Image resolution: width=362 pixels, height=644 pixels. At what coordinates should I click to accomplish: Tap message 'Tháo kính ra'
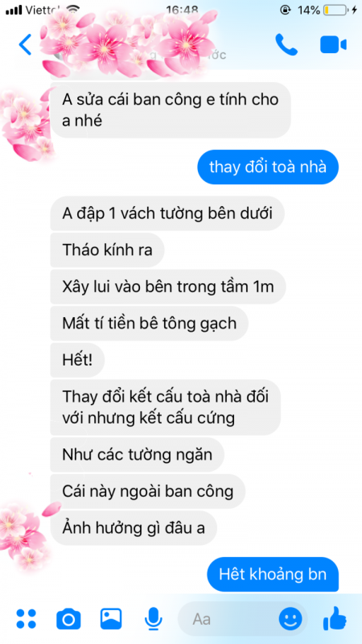tap(107, 250)
